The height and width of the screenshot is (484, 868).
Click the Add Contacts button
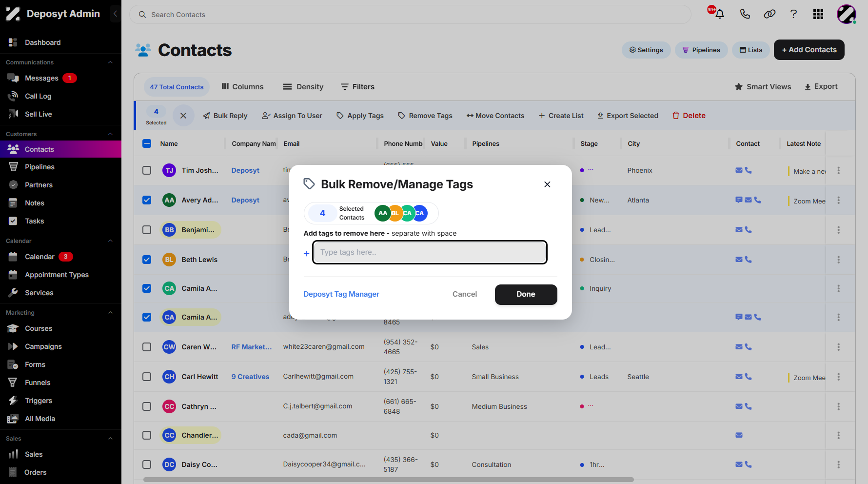809,50
